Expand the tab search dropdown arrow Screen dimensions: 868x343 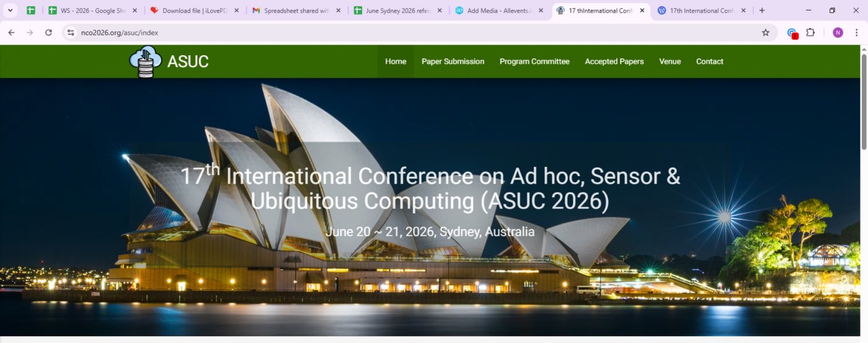(10, 11)
